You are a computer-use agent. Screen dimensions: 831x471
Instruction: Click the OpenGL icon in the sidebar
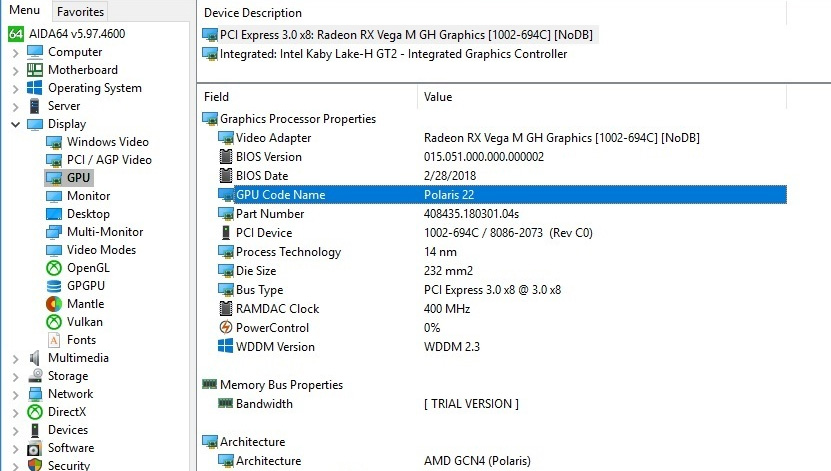(55, 268)
